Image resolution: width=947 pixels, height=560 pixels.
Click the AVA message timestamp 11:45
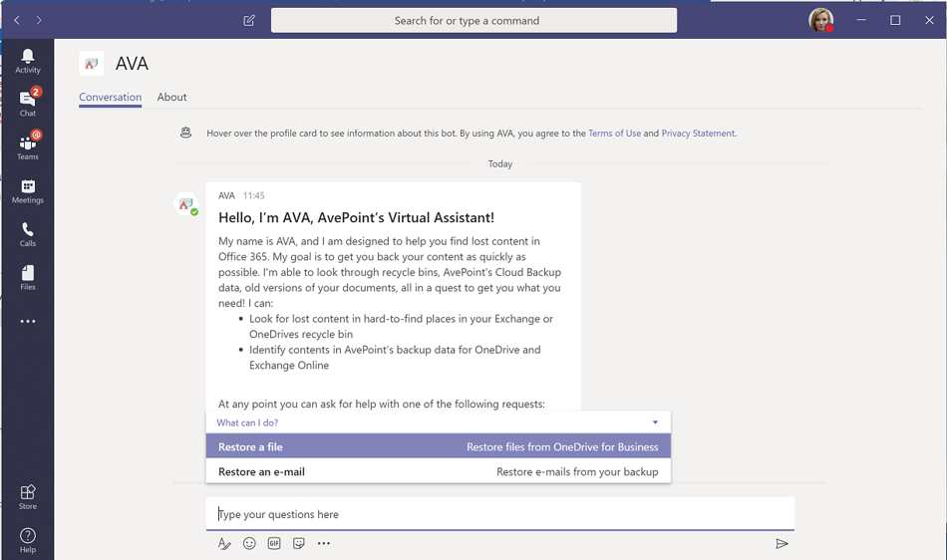point(253,195)
